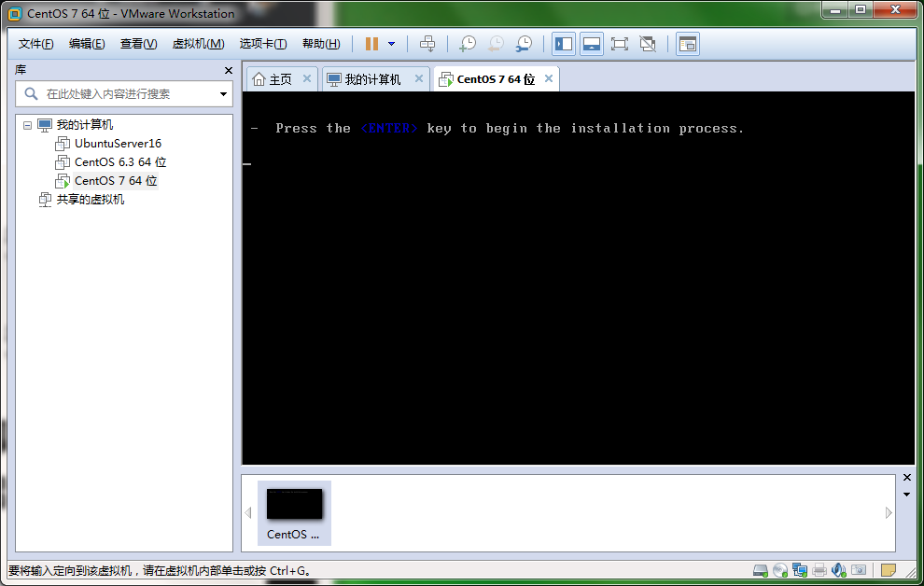Maximize the VMware Workstation window
This screenshot has width=924, height=586.
(x=861, y=10)
